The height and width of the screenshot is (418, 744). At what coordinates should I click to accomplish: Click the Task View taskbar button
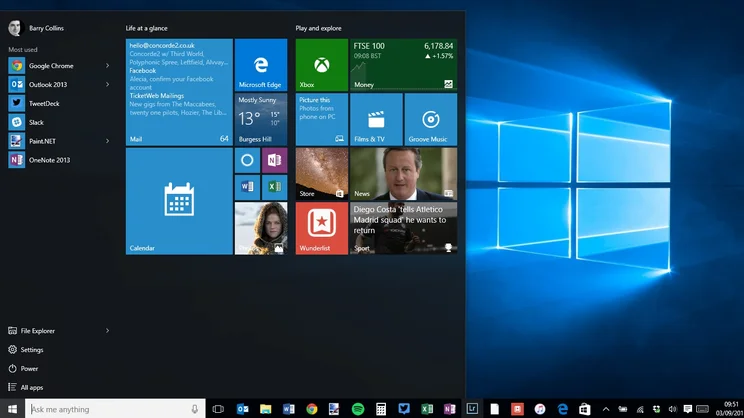[x=218, y=409]
